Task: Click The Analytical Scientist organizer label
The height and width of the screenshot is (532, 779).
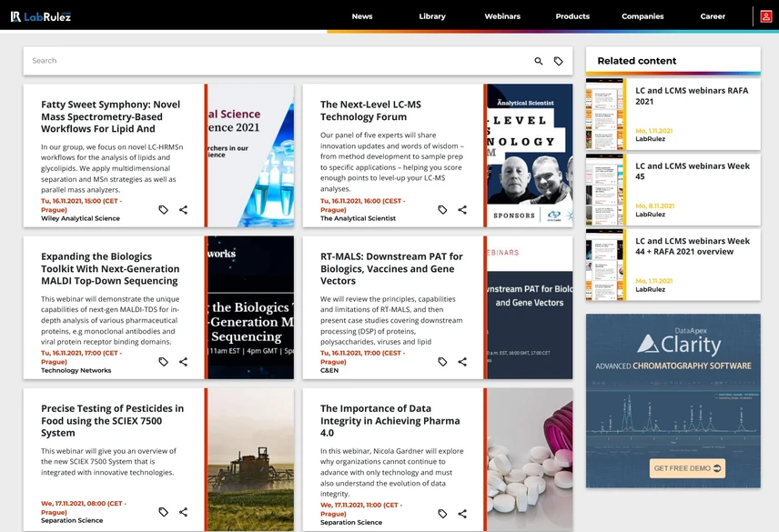Action: tap(358, 218)
